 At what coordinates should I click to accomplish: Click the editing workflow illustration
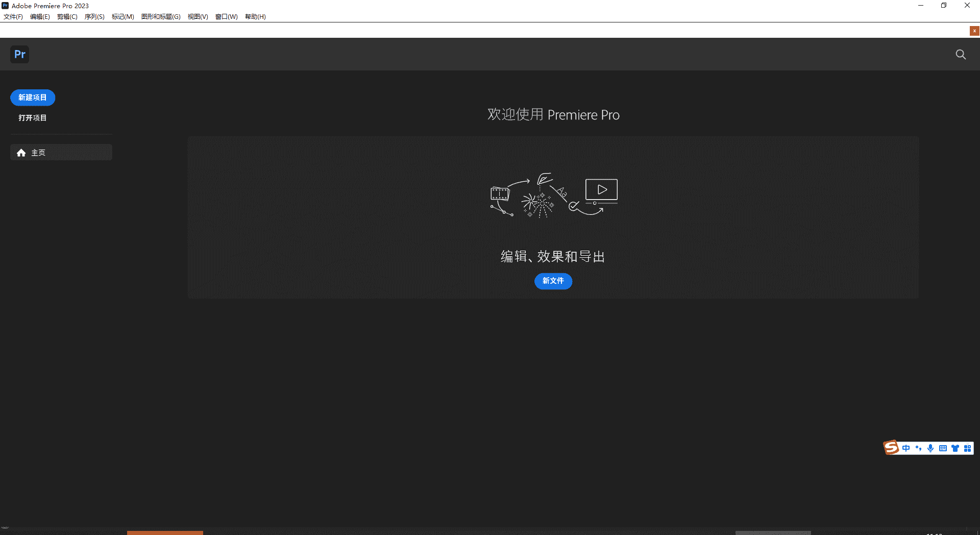[x=553, y=197]
